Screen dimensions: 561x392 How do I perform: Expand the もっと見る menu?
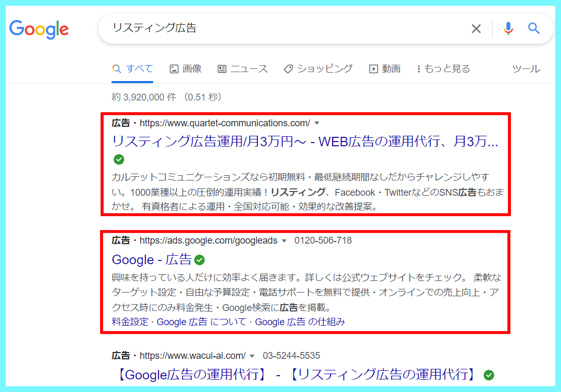point(443,69)
